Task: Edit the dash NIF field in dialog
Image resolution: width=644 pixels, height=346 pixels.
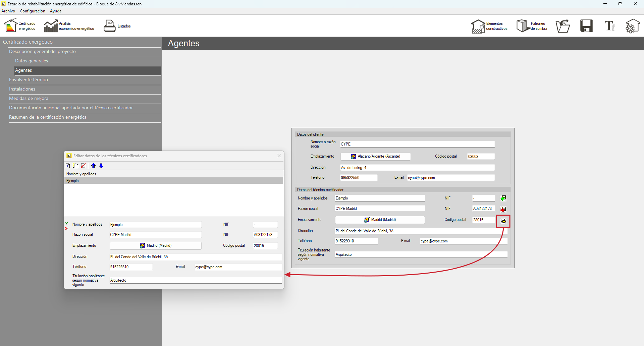Action: pos(265,225)
